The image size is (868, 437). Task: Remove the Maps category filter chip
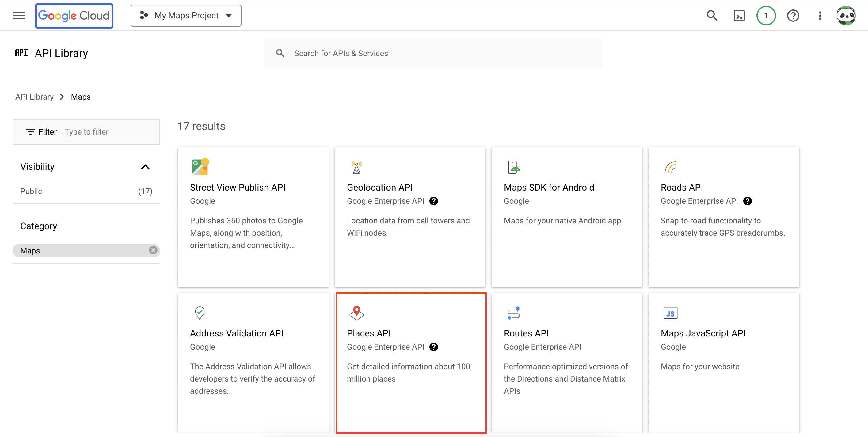coord(153,250)
